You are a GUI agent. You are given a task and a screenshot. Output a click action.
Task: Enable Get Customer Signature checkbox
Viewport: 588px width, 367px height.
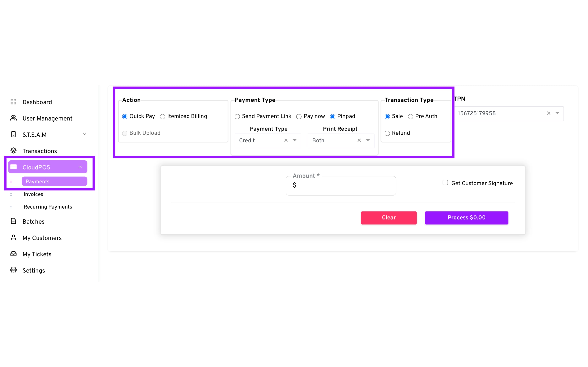445,183
